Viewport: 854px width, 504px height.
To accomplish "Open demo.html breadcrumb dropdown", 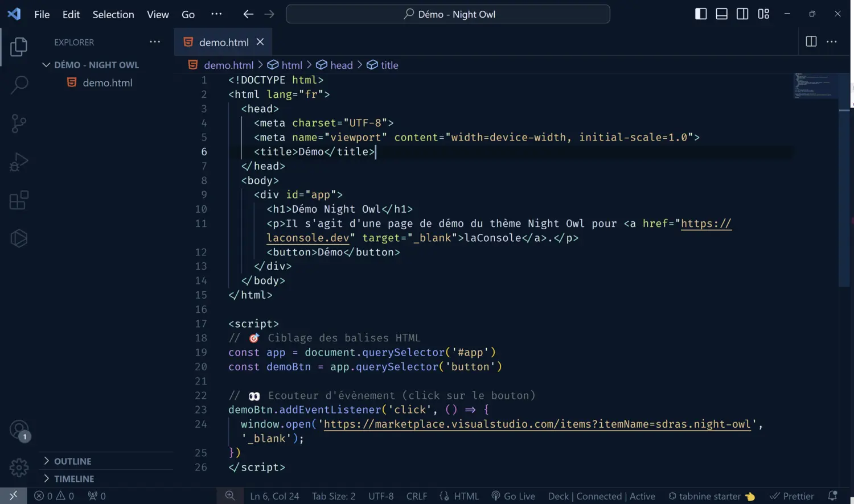I will coord(221,65).
